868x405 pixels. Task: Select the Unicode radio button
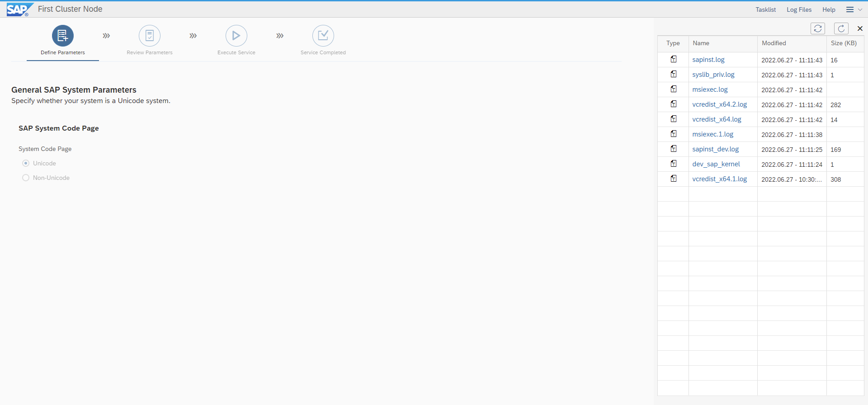point(26,163)
